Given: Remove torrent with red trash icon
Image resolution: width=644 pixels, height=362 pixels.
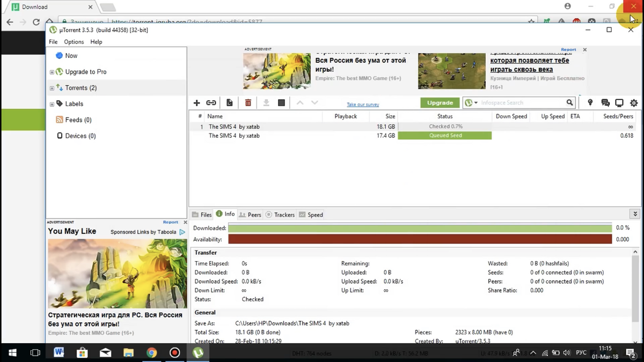Looking at the screenshot, I should pos(248,103).
